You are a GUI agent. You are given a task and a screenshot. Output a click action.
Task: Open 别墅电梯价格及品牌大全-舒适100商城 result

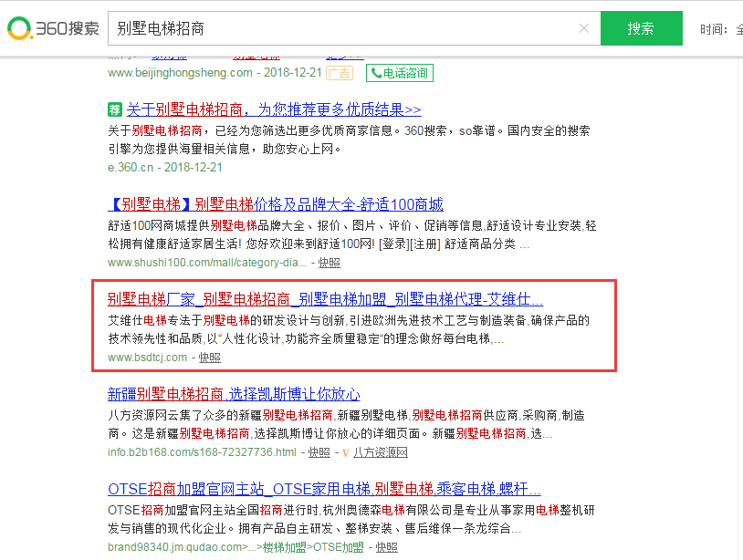coord(276,204)
